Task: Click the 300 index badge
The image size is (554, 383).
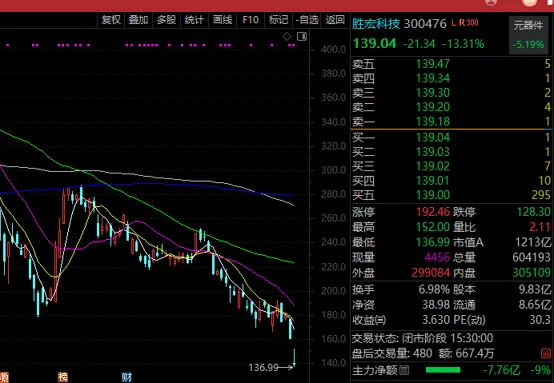Action: coord(472,23)
